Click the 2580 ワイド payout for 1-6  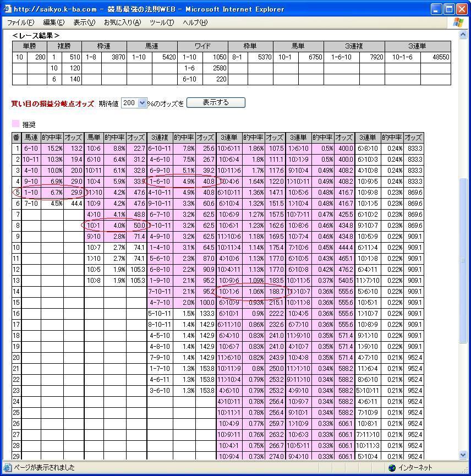coord(215,68)
